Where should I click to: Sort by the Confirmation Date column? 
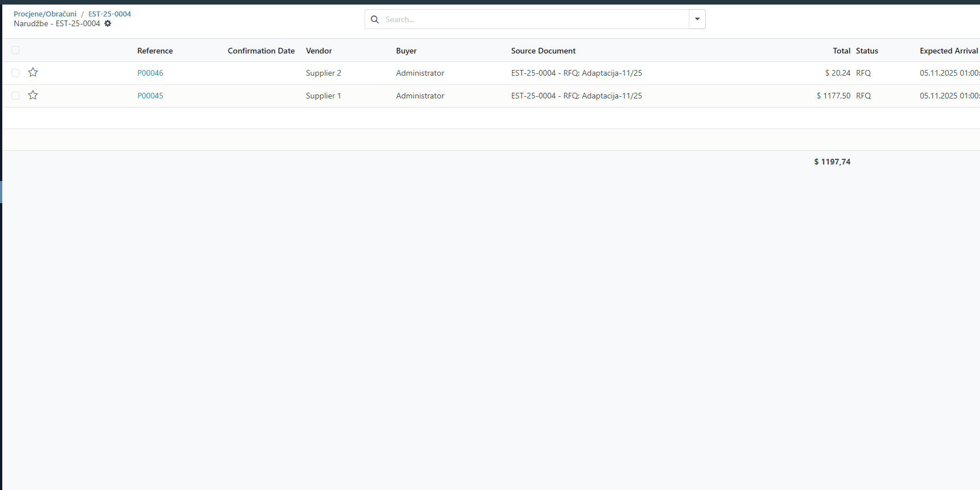(261, 51)
